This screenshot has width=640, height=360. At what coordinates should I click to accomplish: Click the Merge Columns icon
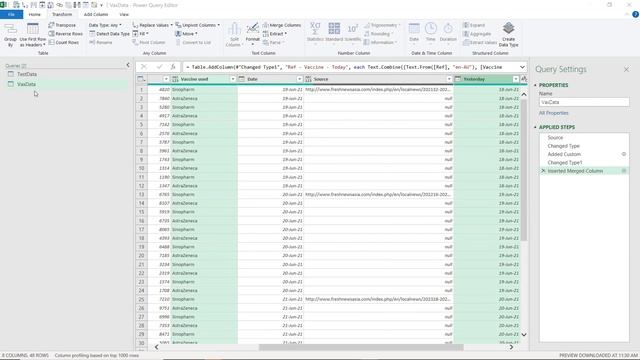(x=265, y=25)
